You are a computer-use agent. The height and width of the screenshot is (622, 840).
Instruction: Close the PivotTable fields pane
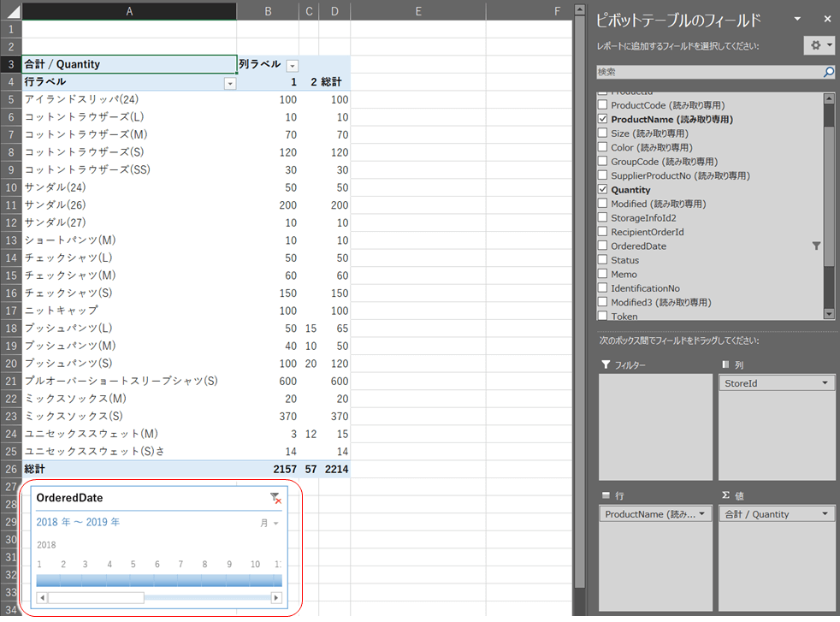tap(827, 19)
